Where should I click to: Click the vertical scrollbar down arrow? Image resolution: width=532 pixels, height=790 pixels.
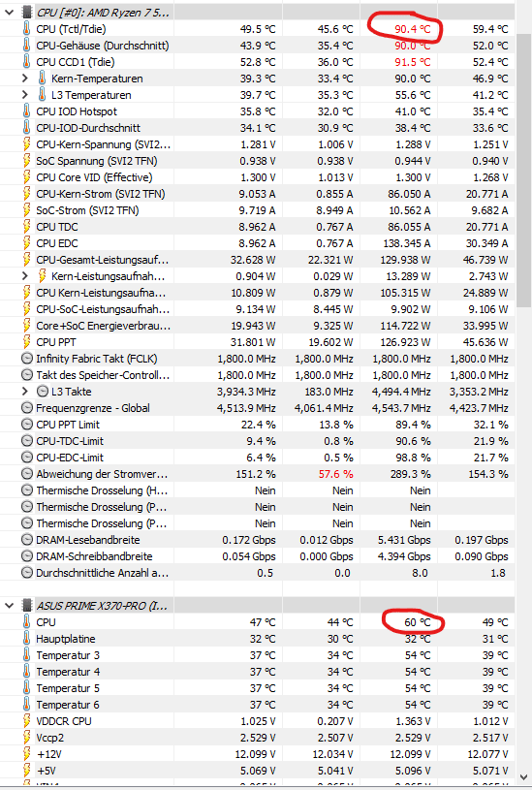tap(523, 777)
